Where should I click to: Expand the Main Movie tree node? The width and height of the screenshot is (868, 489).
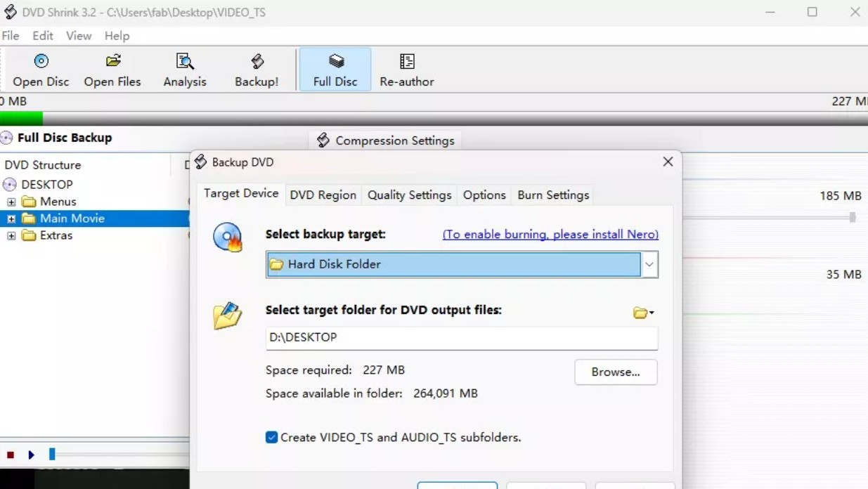(11, 219)
